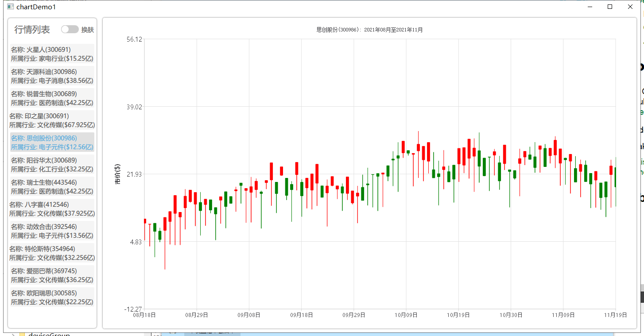Screen dimensions: 644x336
Task: Select the 八字喜(412546) stock entry
Action: [x=52, y=209]
